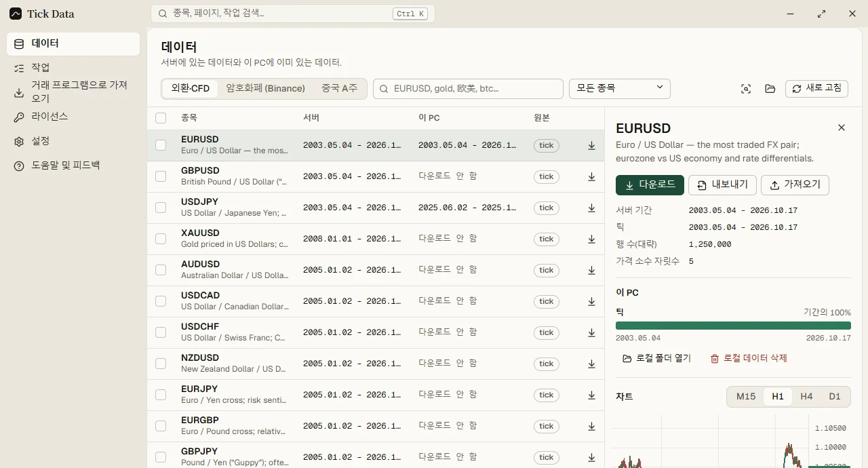Image resolution: width=868 pixels, height=468 pixels.
Task: Check the EURUSD row checkbox
Action: tap(161, 145)
